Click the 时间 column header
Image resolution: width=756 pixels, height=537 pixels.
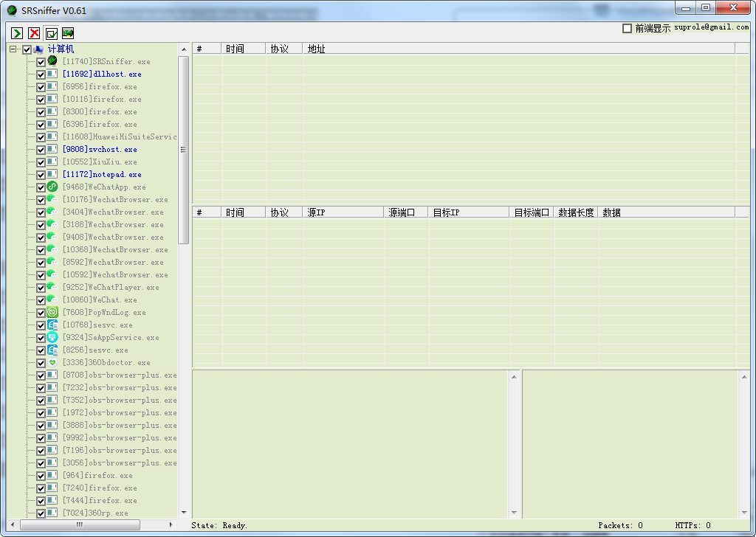pyautogui.click(x=244, y=48)
